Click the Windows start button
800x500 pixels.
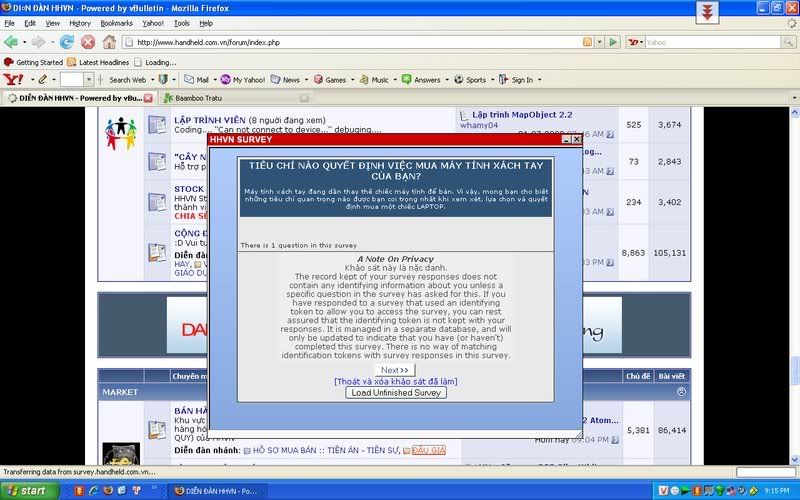click(x=29, y=490)
